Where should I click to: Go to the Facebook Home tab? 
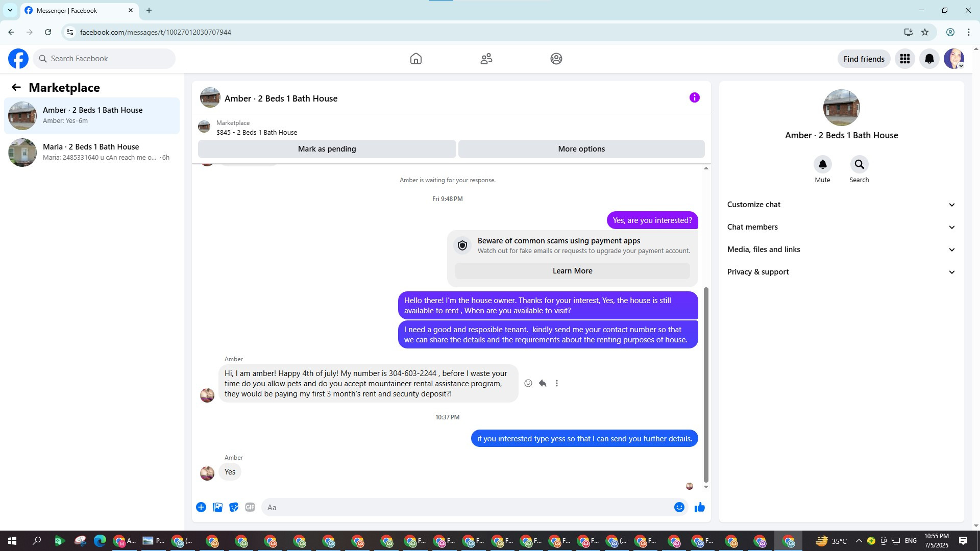(x=415, y=59)
